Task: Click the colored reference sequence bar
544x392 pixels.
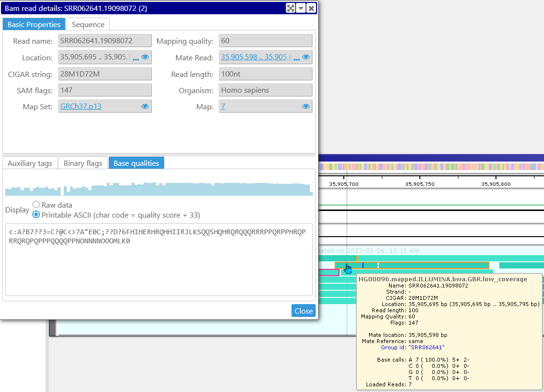Action: pos(431,167)
